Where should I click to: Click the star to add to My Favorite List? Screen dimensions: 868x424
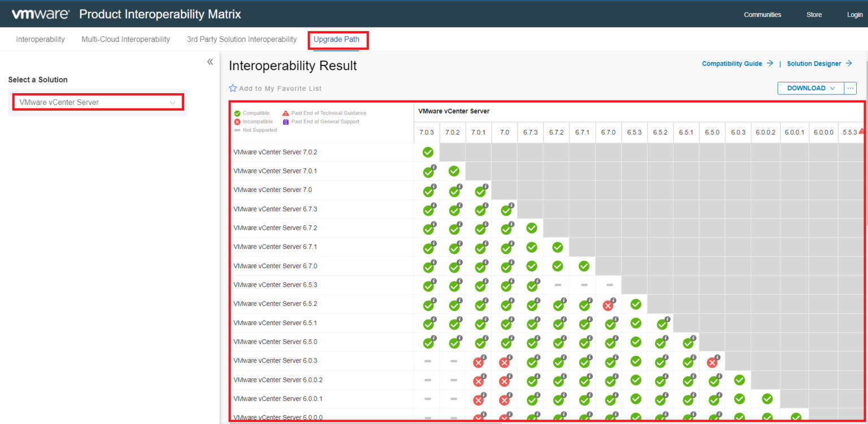(x=232, y=88)
